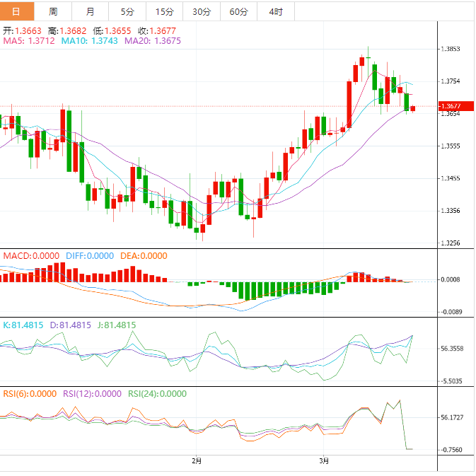
Task: Click the MA20: 1.3675 label
Action: [x=153, y=41]
